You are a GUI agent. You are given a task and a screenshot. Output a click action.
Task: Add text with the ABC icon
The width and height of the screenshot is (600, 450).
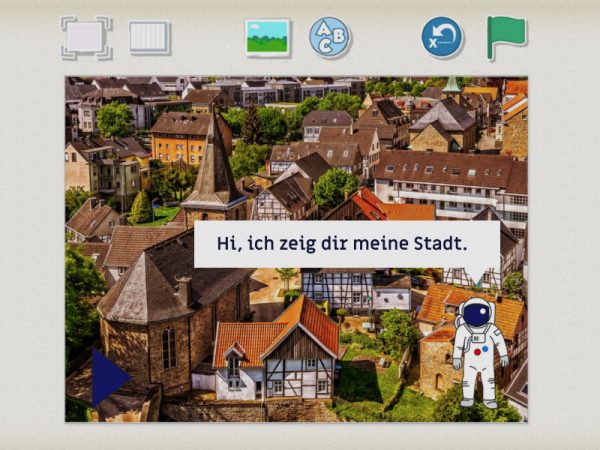point(329,38)
